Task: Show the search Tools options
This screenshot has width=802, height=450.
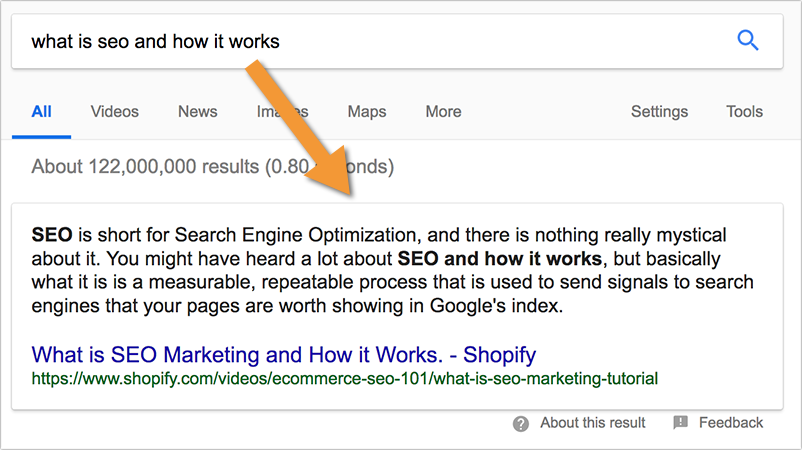Action: pyautogui.click(x=744, y=111)
